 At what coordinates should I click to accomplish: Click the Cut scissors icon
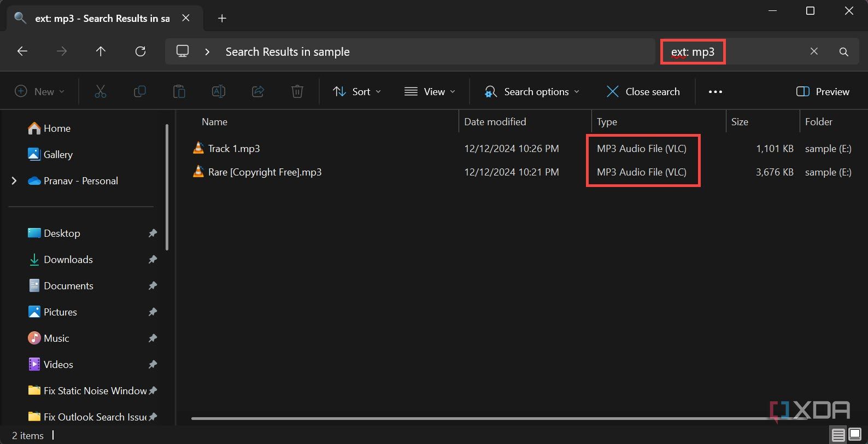(x=101, y=91)
